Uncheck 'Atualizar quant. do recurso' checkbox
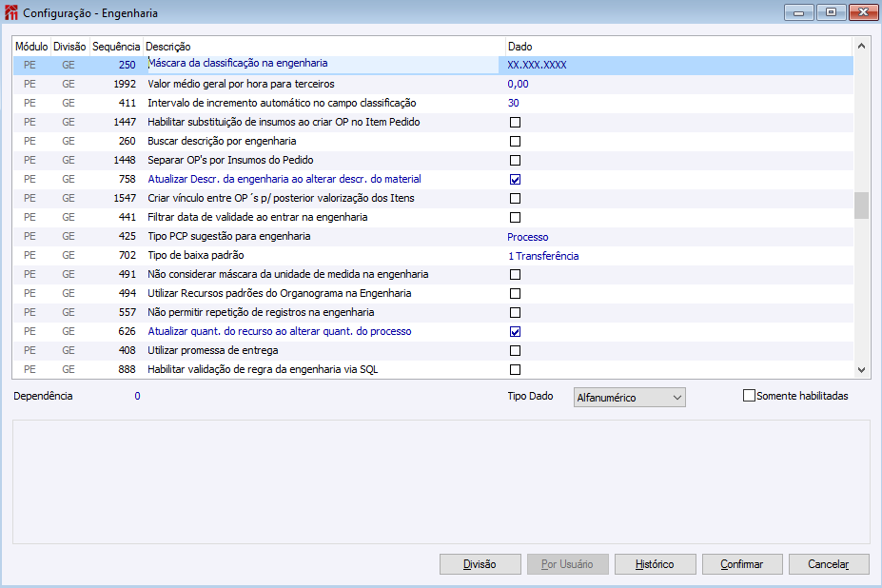 point(515,332)
